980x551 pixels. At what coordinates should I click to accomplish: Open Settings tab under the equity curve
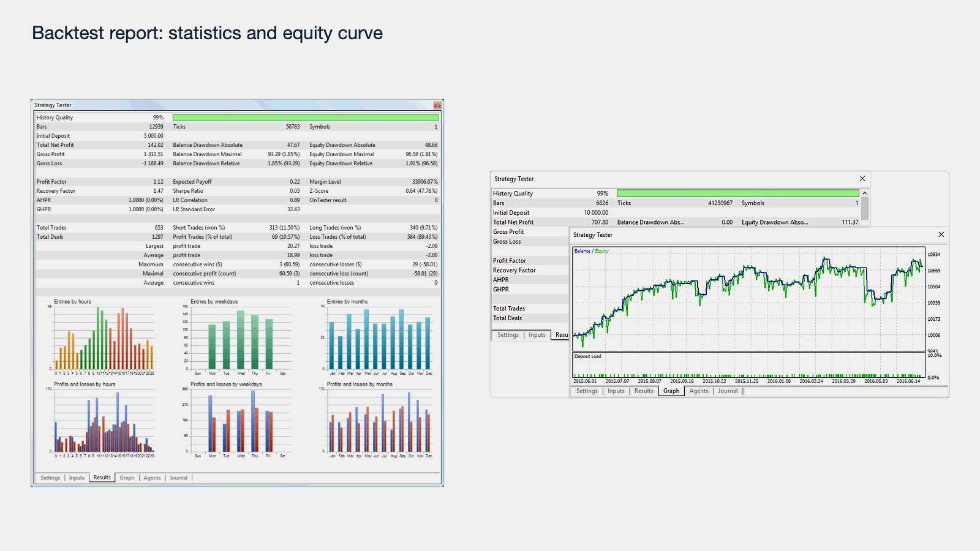coord(587,391)
